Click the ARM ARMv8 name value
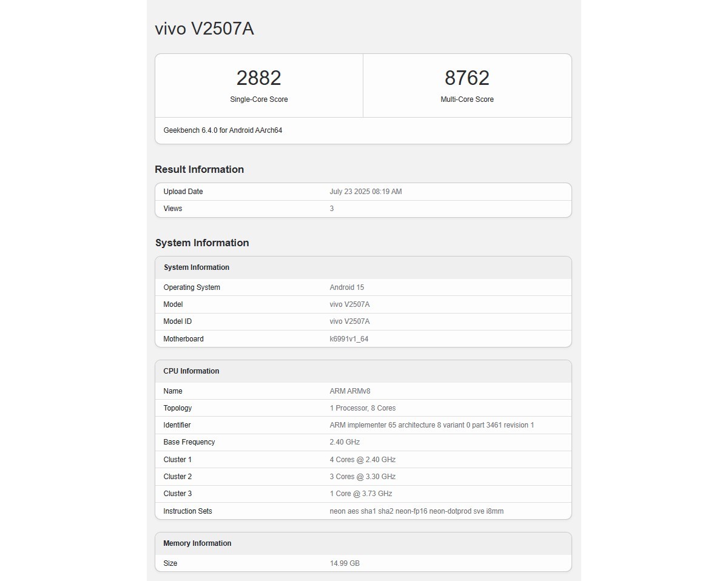728x581 pixels. [349, 391]
